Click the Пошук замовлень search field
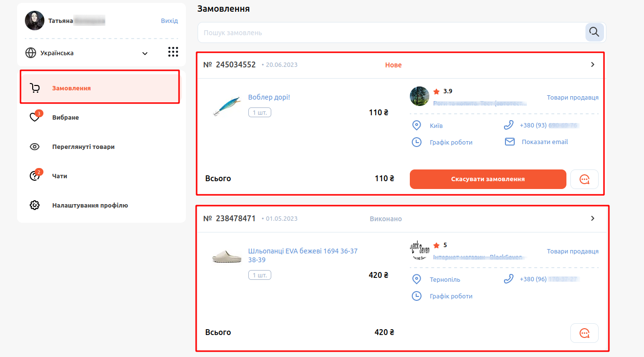The height and width of the screenshot is (357, 644). (x=391, y=32)
